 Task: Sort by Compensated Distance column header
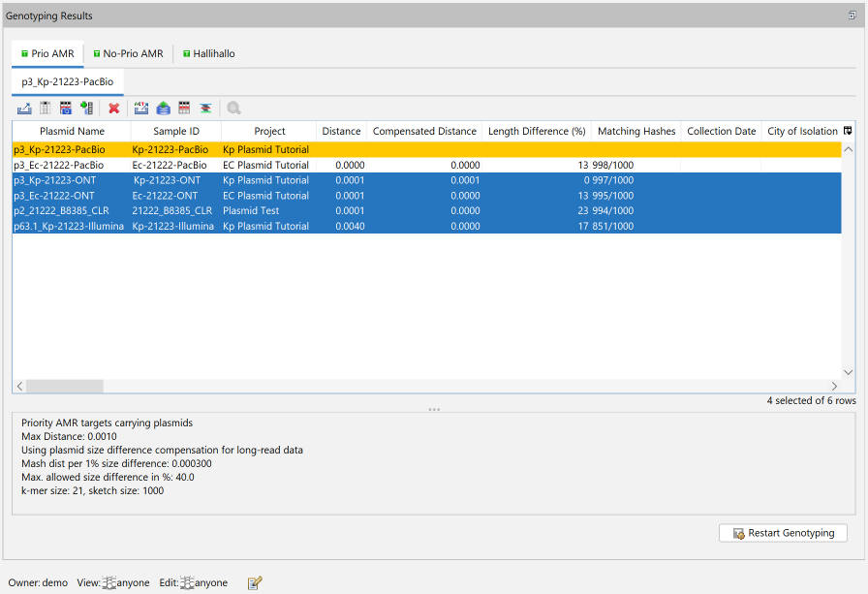point(424,131)
